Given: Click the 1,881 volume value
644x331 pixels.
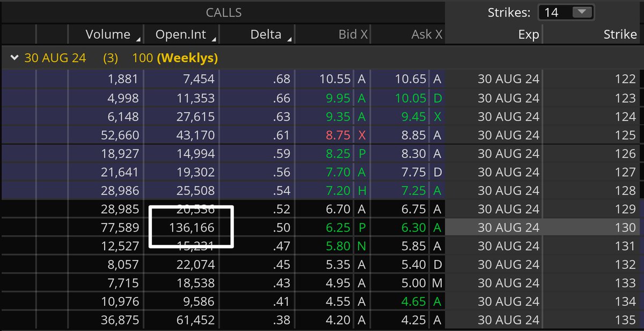Looking at the screenshot, I should pos(123,80).
